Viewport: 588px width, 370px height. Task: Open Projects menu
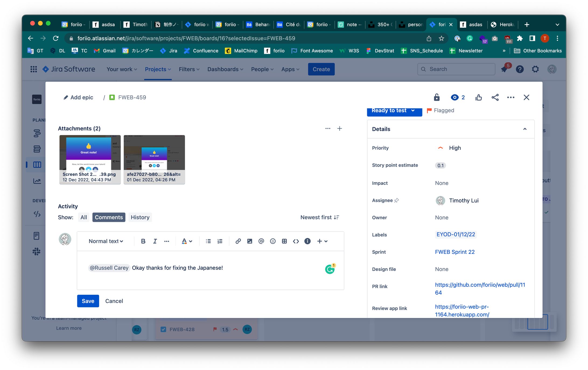point(158,69)
